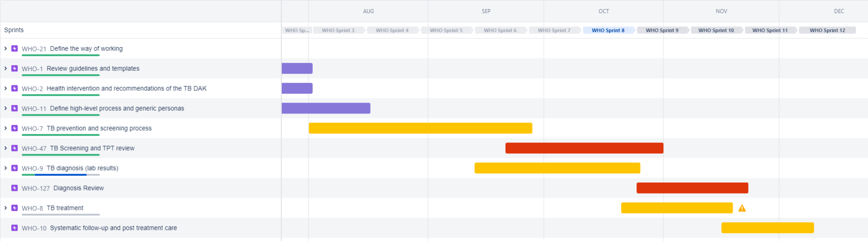Click the purple WHO-11 timeline bar

point(326,108)
